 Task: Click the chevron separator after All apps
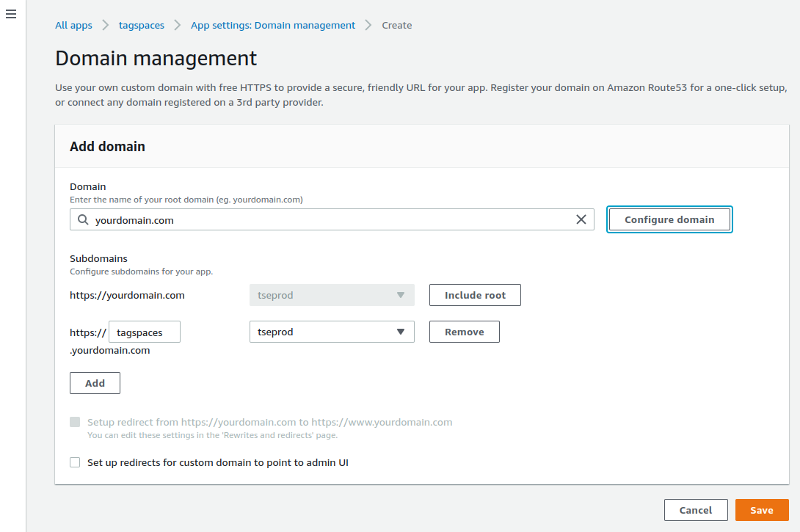(x=106, y=26)
